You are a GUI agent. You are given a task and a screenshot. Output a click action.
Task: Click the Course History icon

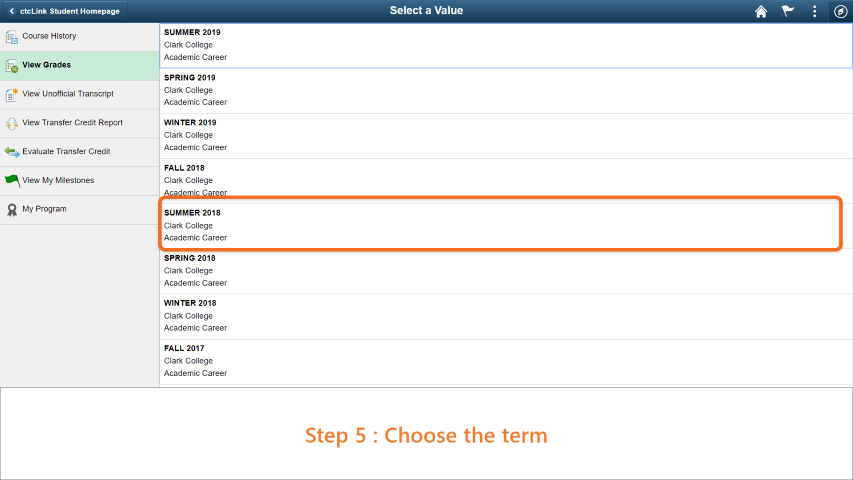(11, 37)
